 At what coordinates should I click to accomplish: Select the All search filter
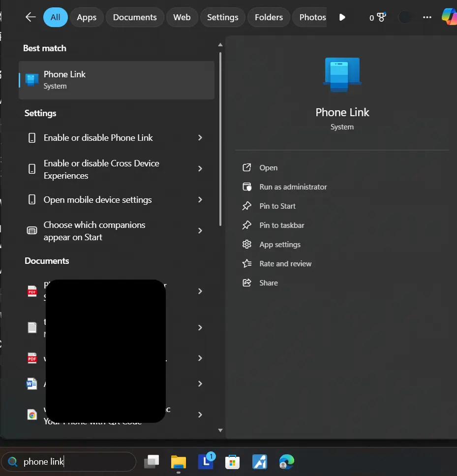click(55, 17)
